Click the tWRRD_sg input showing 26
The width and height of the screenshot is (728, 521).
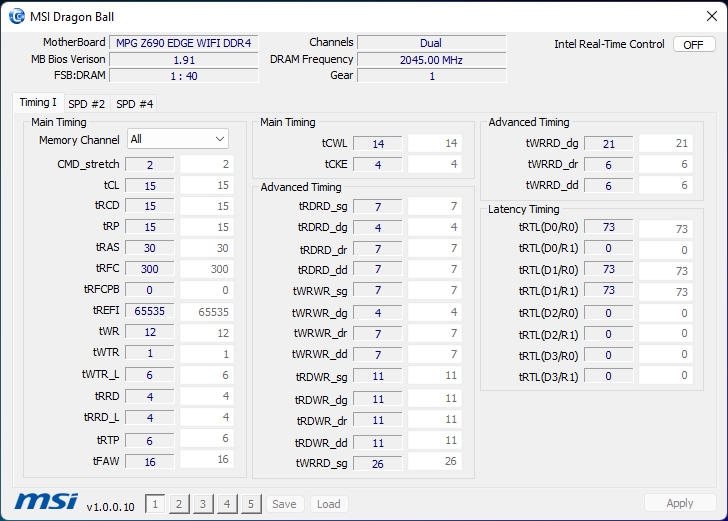378,463
